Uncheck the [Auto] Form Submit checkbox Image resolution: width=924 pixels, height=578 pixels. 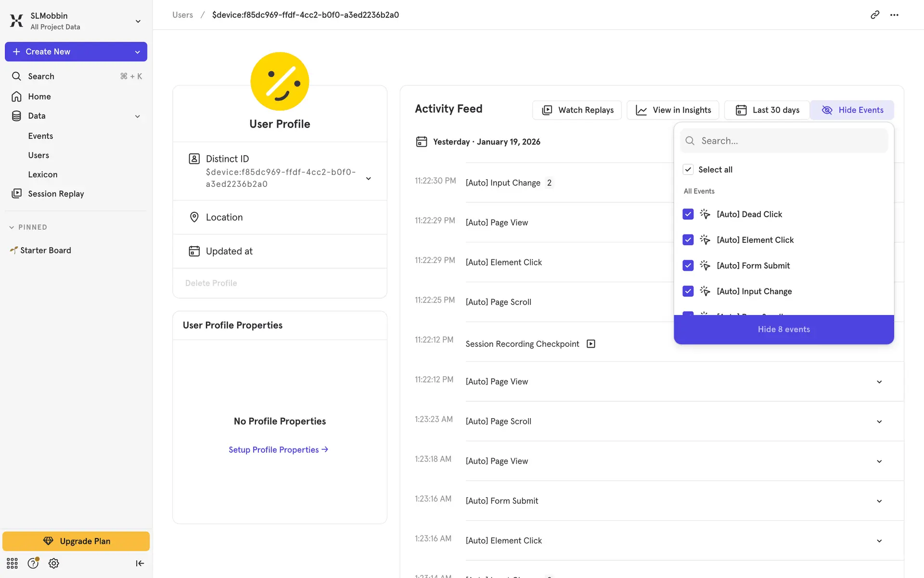pos(688,265)
